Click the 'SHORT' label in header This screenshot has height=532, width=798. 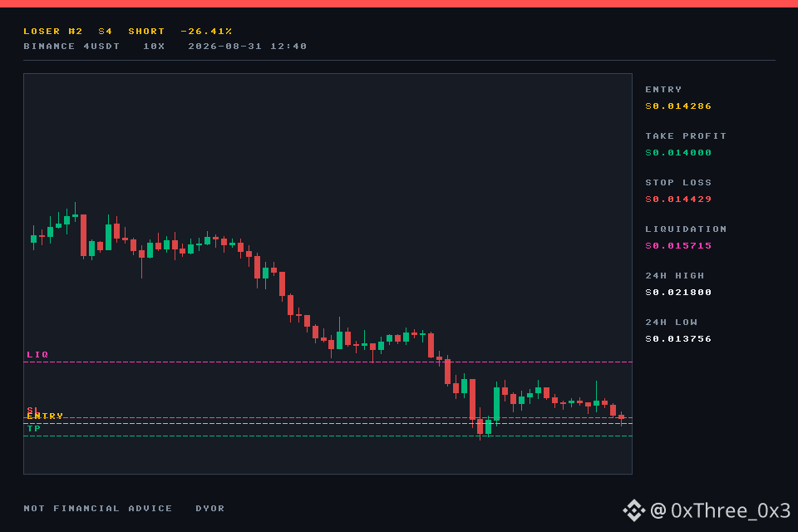coord(146,31)
